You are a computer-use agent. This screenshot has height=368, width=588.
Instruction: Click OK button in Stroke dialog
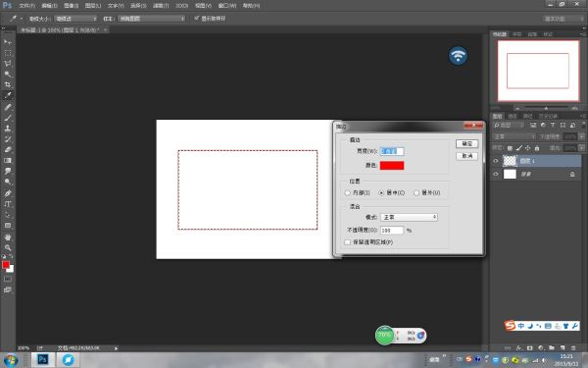click(x=466, y=144)
